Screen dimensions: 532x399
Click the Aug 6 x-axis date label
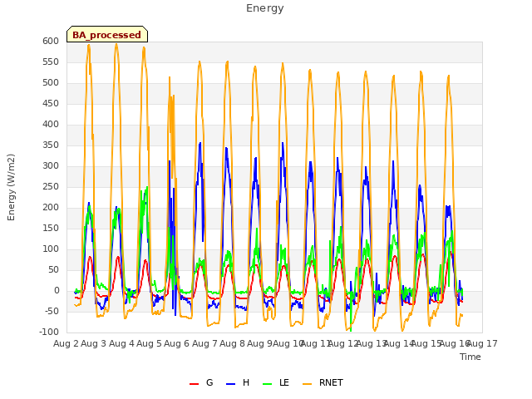[177, 343]
